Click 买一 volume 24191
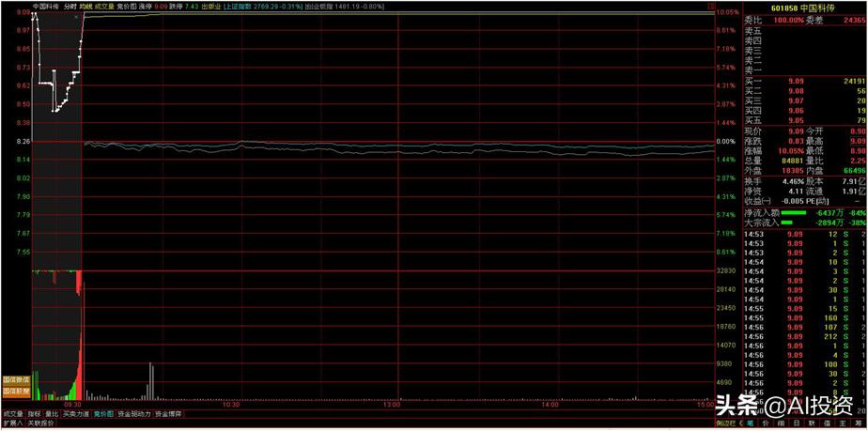 click(853, 82)
